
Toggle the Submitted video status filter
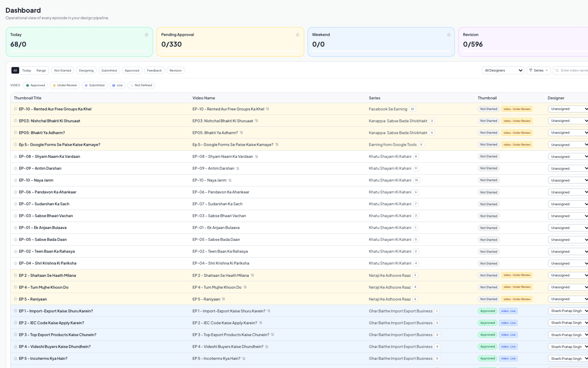click(x=95, y=85)
